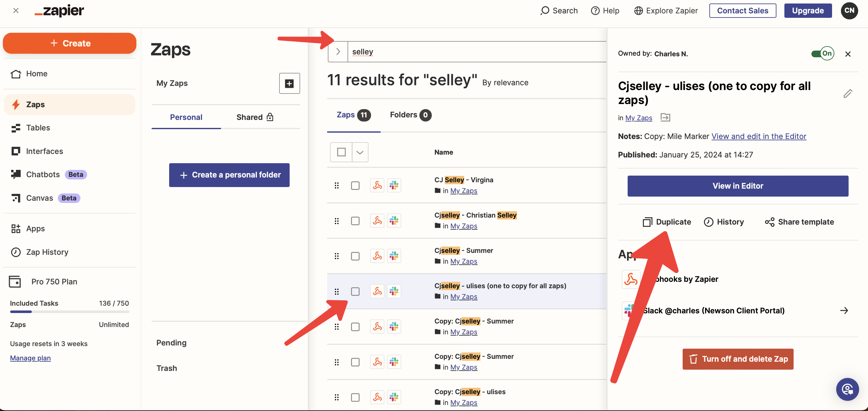
Task: Click the add folder plus icon beside My Zaps
Action: coord(289,83)
